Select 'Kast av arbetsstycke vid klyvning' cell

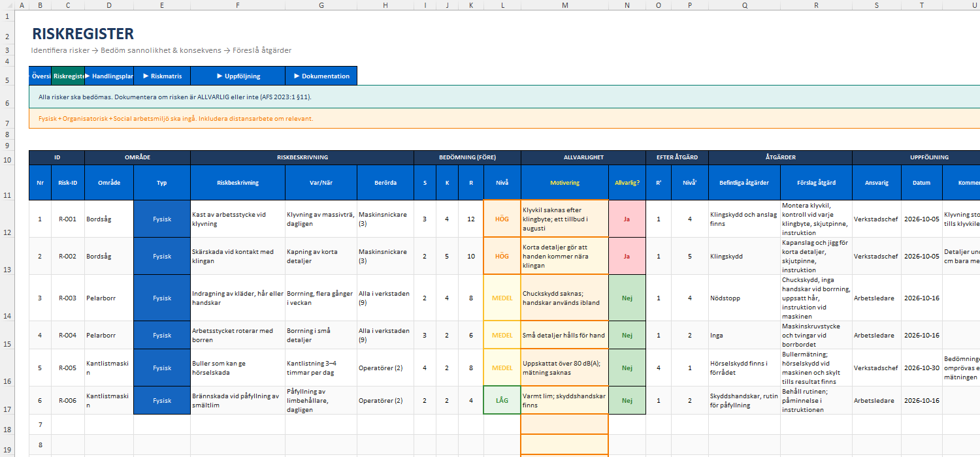238,219
